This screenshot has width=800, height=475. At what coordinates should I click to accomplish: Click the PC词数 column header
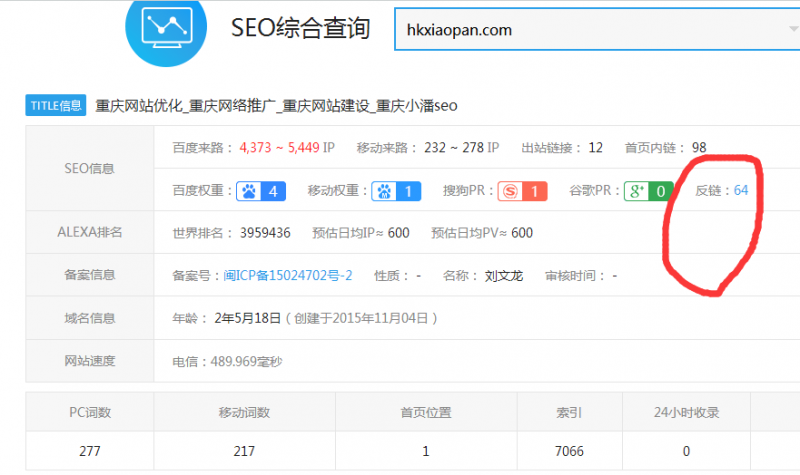click(x=90, y=412)
